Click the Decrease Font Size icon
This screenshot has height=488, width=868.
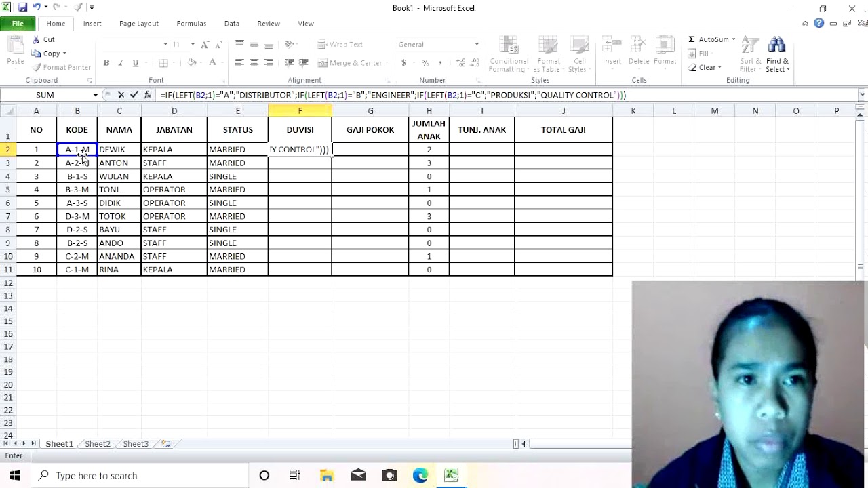219,45
